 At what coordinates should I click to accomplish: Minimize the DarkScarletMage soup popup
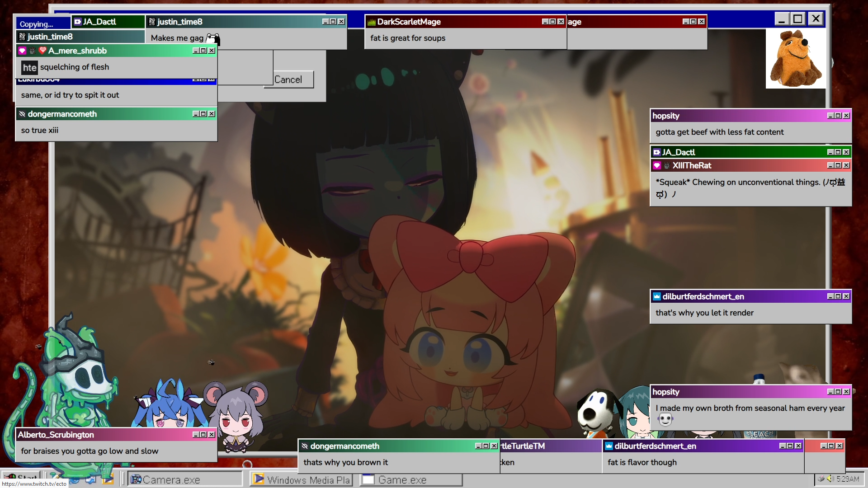(545, 22)
